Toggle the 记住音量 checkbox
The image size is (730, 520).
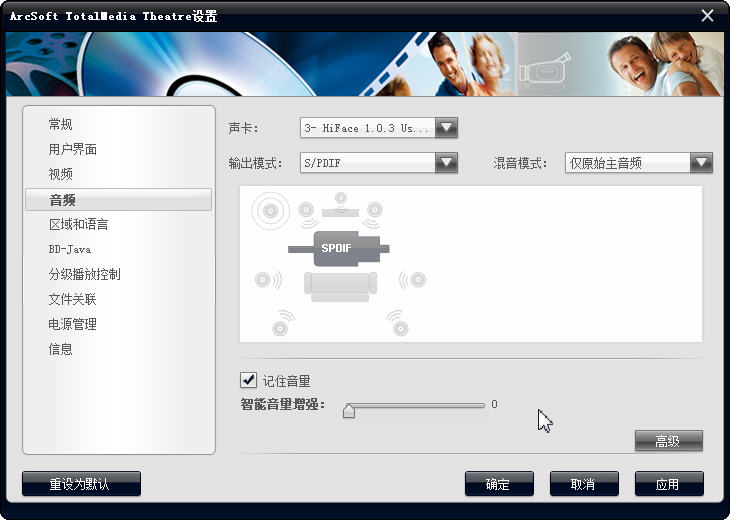point(249,380)
